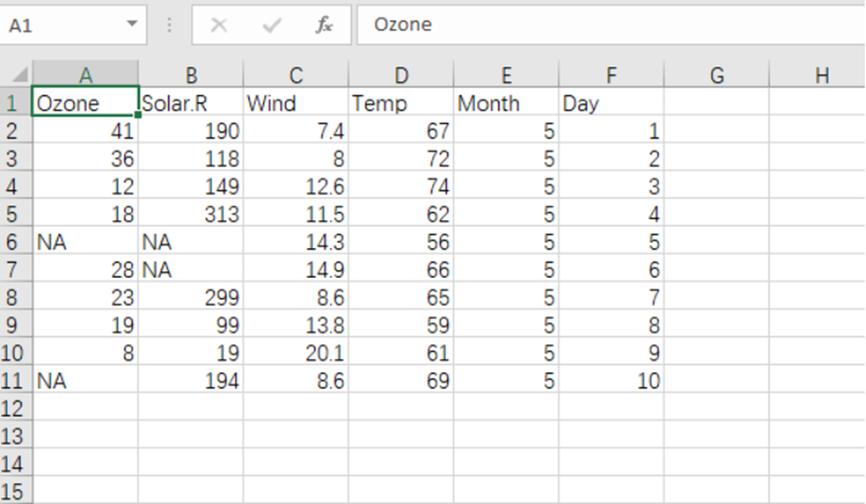Screen dimensions: 866x504
Task: Click the Cancel X icon in formula bar
Action: [218, 25]
